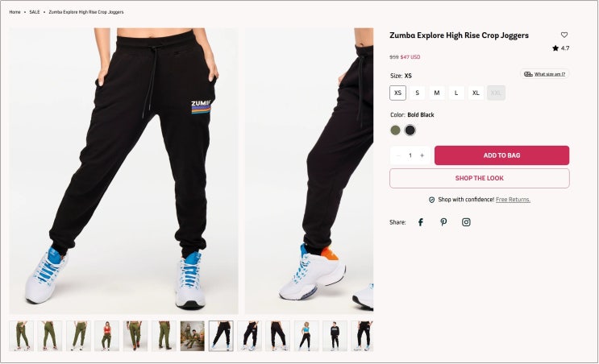Viewport: 599px width, 364px height.
Task: Select size XS
Action: tap(397, 93)
